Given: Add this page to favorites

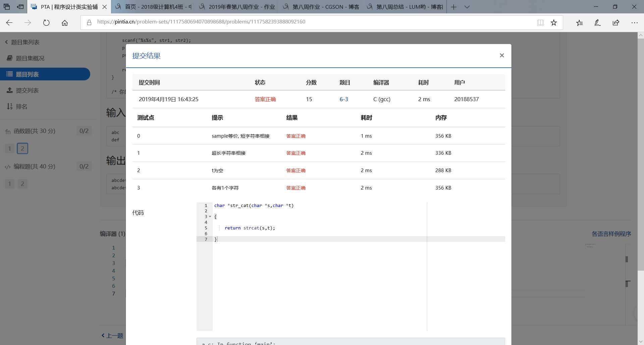Looking at the screenshot, I should click(554, 22).
